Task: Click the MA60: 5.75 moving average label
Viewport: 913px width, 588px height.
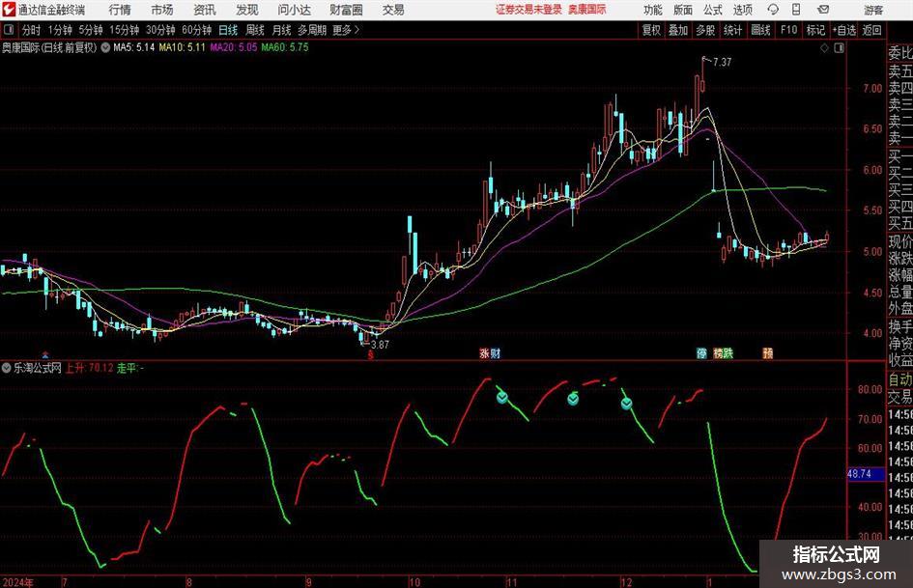Action: 285,47
